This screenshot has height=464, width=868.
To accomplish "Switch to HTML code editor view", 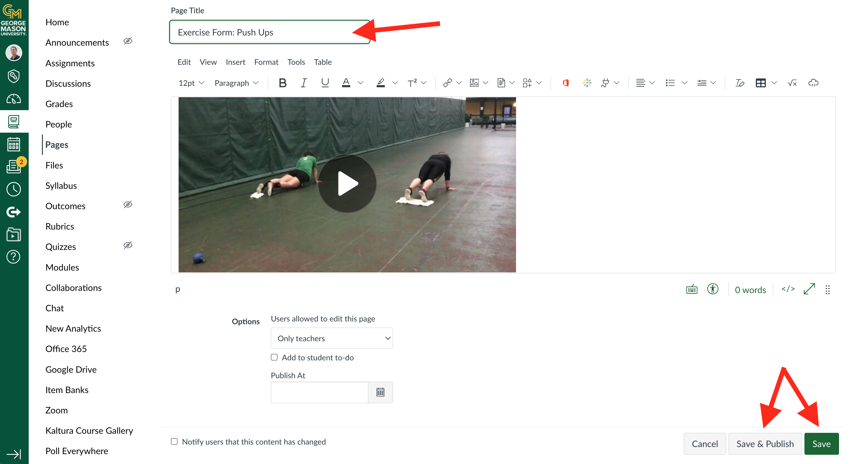I will tap(788, 289).
